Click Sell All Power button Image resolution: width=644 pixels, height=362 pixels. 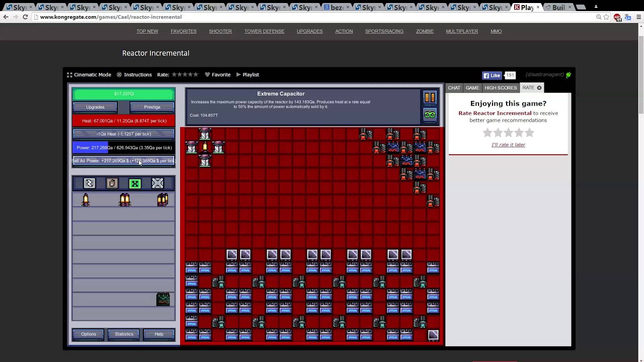click(x=124, y=161)
